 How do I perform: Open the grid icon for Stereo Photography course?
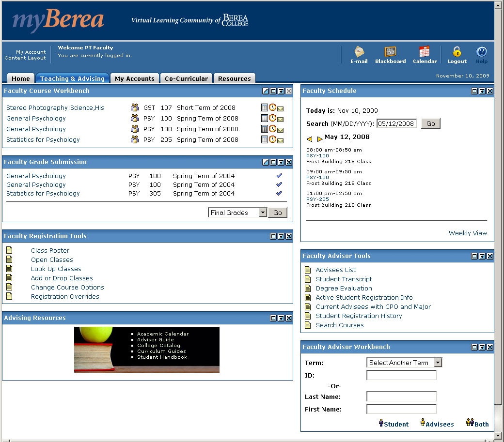pos(265,107)
